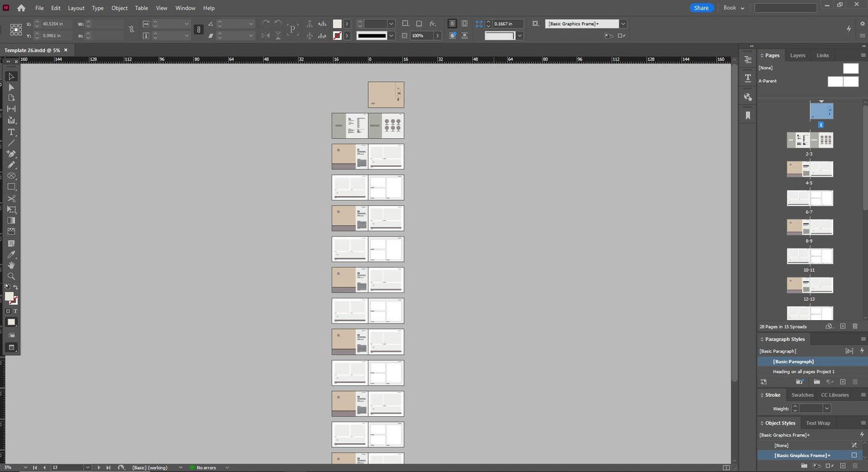Choose the Eyedropper tool
This screenshot has width=868, height=472.
[x=11, y=255]
